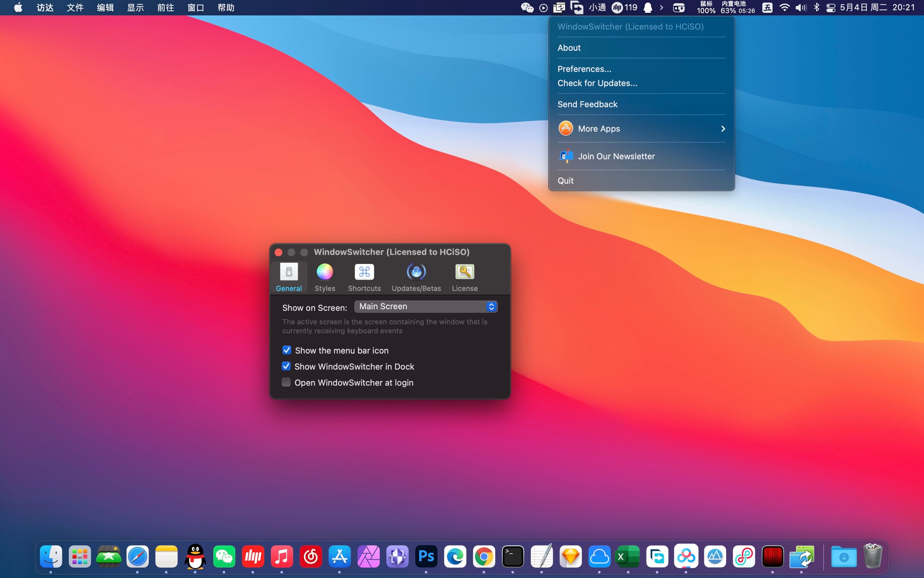Screen dimensions: 924x578
Task: Open NetEase Cloud Music in Dock
Action: [311, 556]
